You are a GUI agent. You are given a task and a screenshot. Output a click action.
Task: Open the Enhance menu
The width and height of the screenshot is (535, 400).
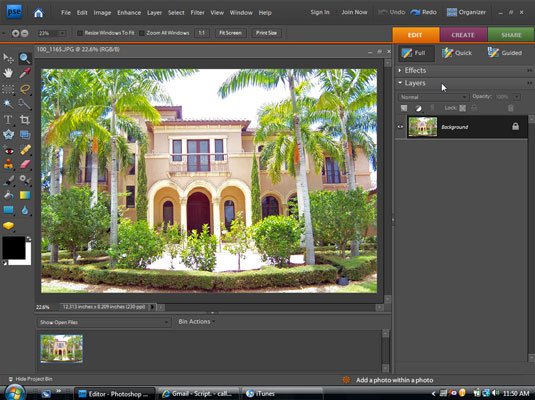pyautogui.click(x=129, y=13)
